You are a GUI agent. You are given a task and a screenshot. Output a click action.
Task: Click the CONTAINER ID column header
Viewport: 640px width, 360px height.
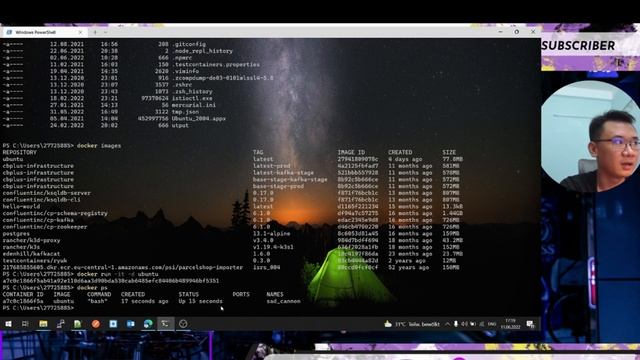click(23, 294)
